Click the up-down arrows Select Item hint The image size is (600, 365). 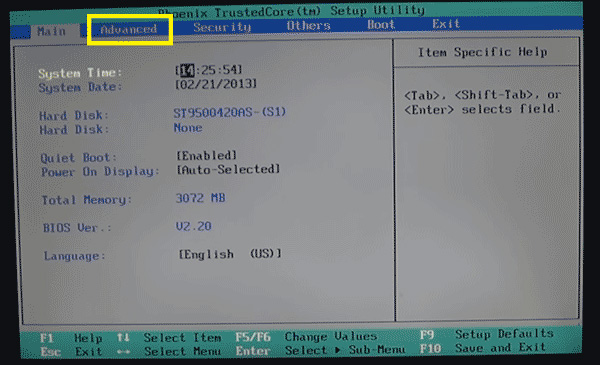pos(169,337)
